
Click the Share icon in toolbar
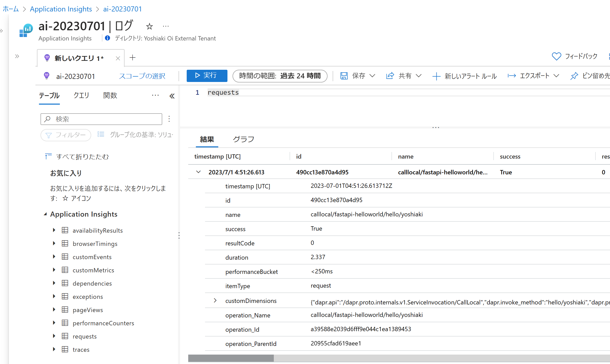click(390, 76)
